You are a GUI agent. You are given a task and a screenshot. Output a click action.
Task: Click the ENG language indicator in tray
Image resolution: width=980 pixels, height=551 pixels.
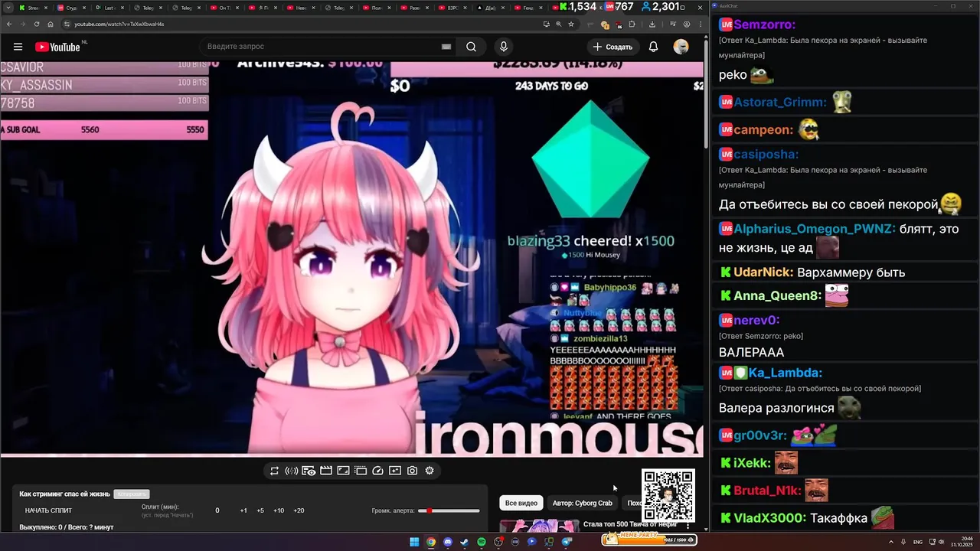point(918,542)
